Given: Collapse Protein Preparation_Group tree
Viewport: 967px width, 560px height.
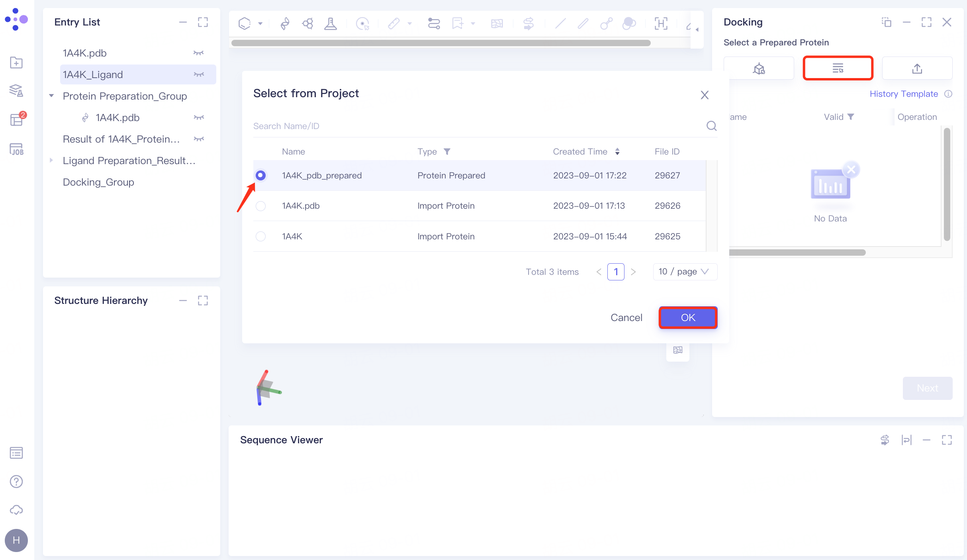Looking at the screenshot, I should click(x=51, y=96).
